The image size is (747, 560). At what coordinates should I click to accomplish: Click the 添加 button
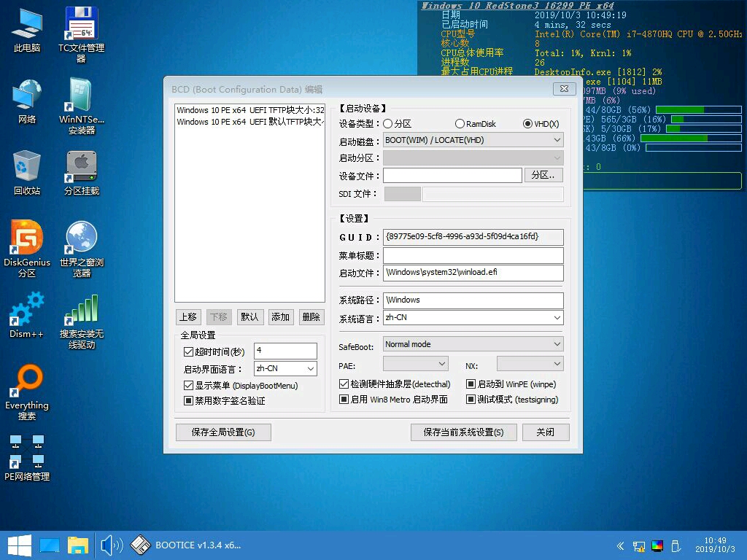[x=280, y=317]
